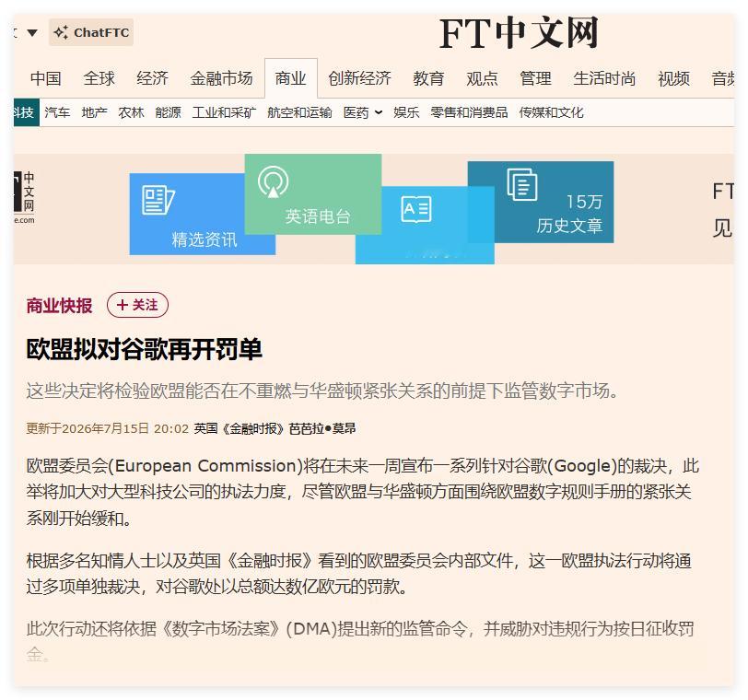The image size is (748, 700).
Task: Click the bilingual reading book icon
Action: coord(416,209)
